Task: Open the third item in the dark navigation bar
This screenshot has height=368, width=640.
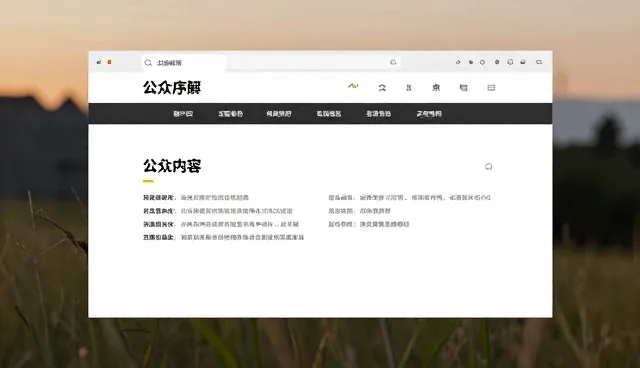Action: point(279,114)
